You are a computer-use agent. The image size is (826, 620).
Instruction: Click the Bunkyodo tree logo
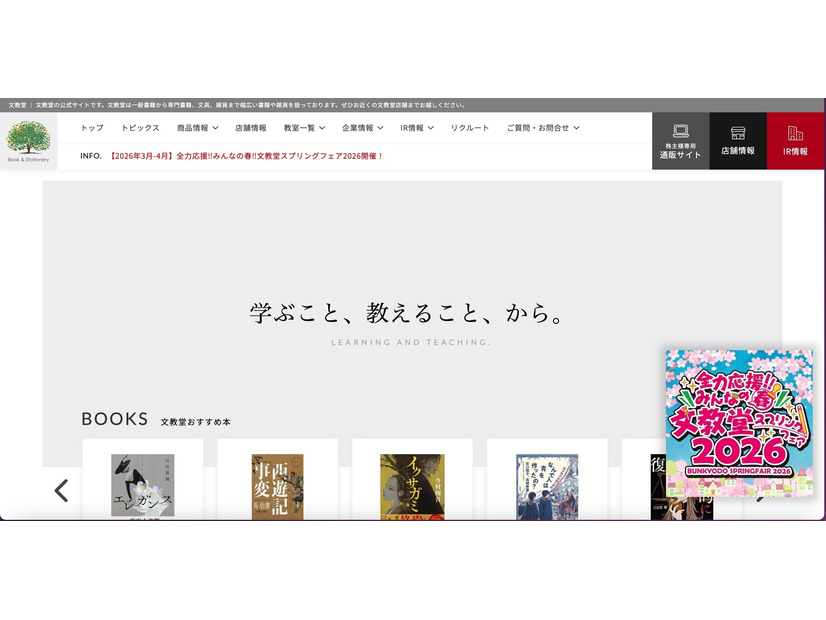click(x=28, y=140)
